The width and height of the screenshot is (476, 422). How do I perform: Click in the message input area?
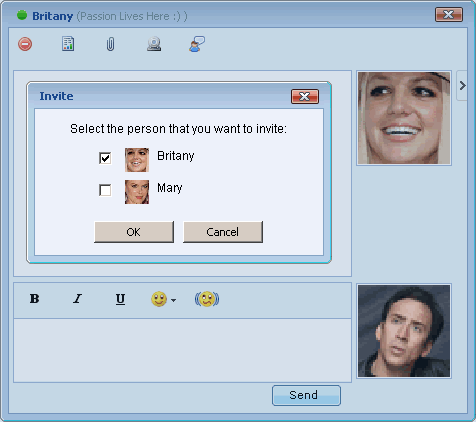click(182, 350)
